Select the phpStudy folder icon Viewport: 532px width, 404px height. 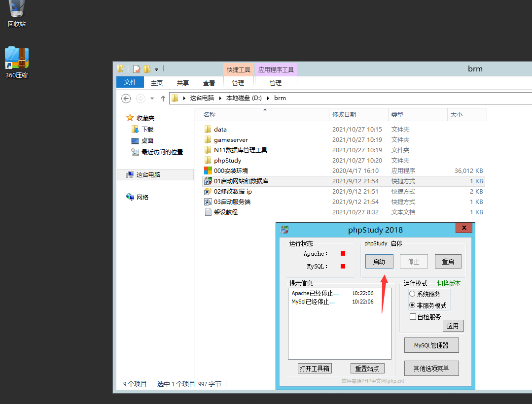208,160
